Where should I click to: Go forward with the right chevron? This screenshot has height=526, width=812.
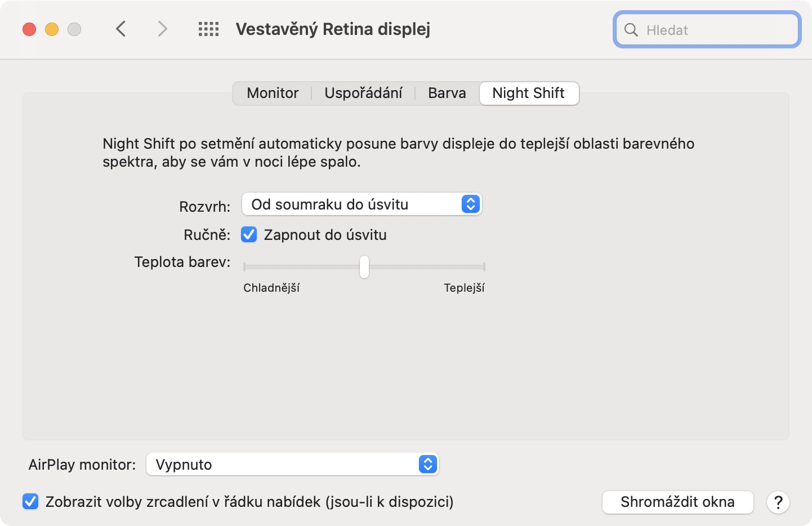[162, 29]
